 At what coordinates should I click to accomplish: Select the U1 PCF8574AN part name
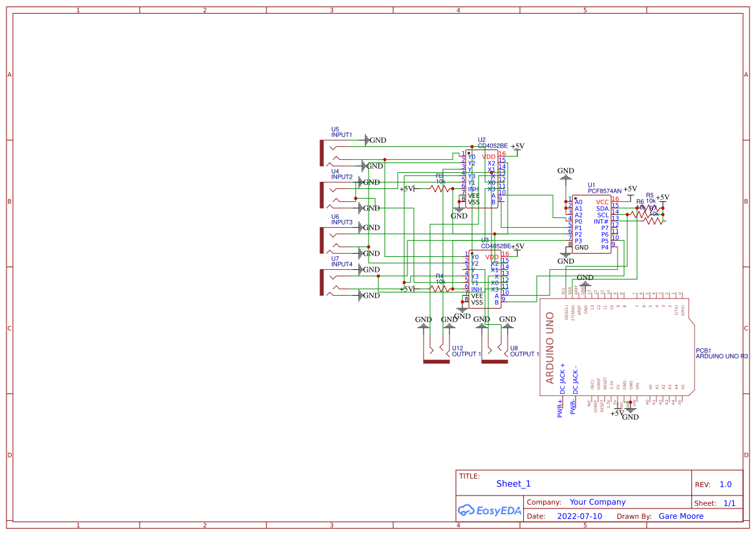coord(604,191)
